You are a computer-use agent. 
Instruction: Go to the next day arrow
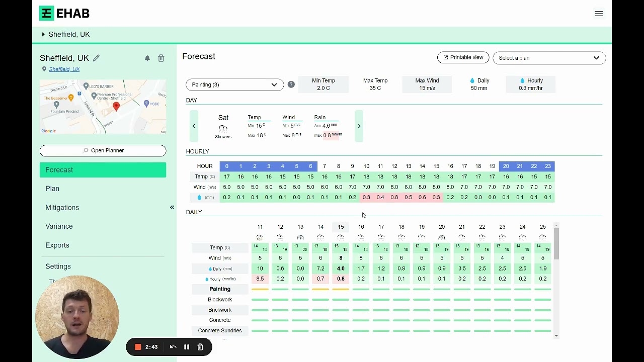[359, 126]
